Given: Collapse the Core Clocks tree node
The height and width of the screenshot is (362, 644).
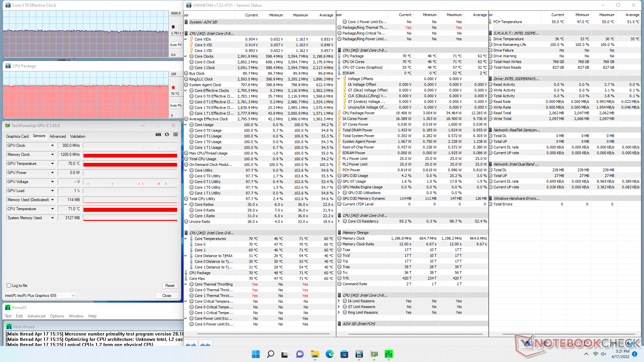Looking at the screenshot, I should click(186, 56).
